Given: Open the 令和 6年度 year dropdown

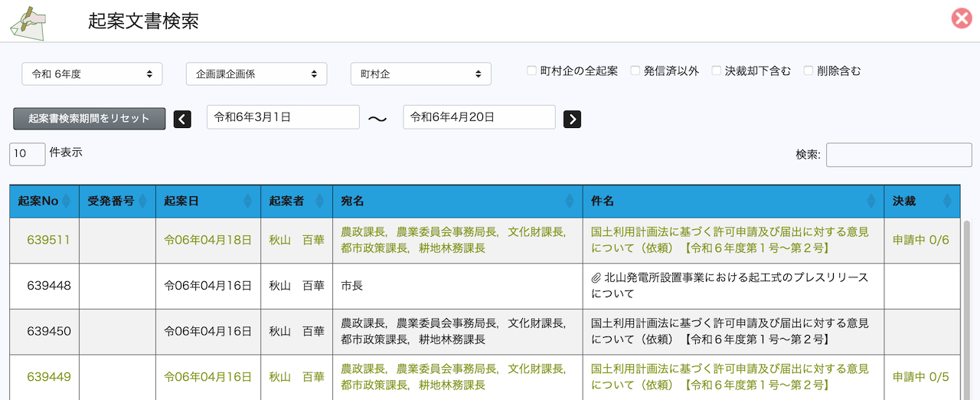Looking at the screenshot, I should point(92,74).
